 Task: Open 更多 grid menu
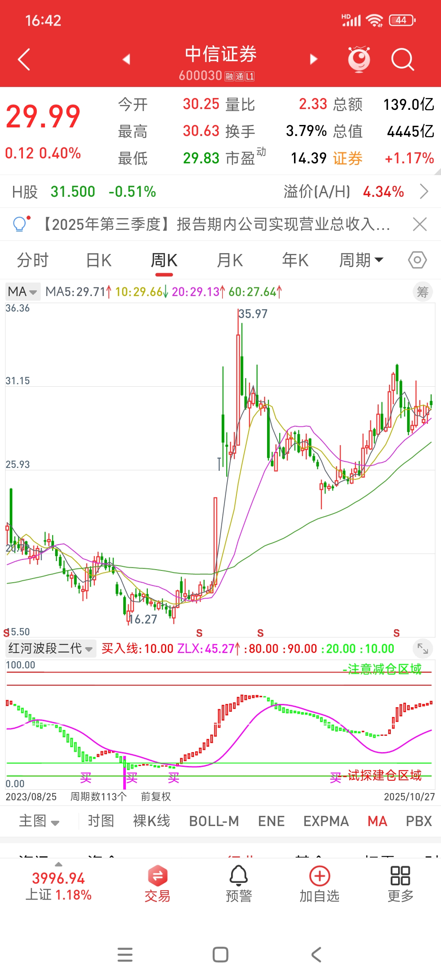400,884
